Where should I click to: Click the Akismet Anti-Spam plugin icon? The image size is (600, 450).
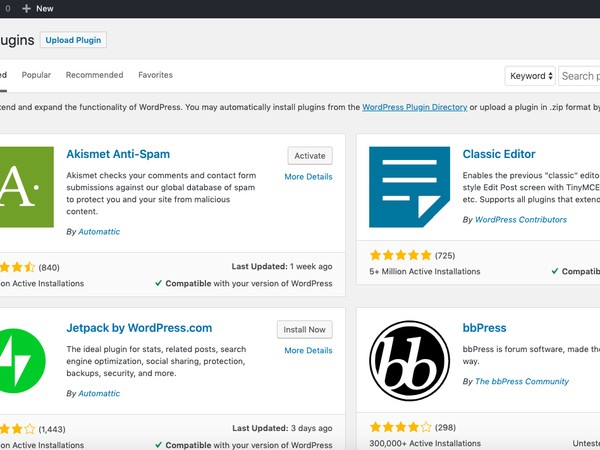(x=27, y=187)
